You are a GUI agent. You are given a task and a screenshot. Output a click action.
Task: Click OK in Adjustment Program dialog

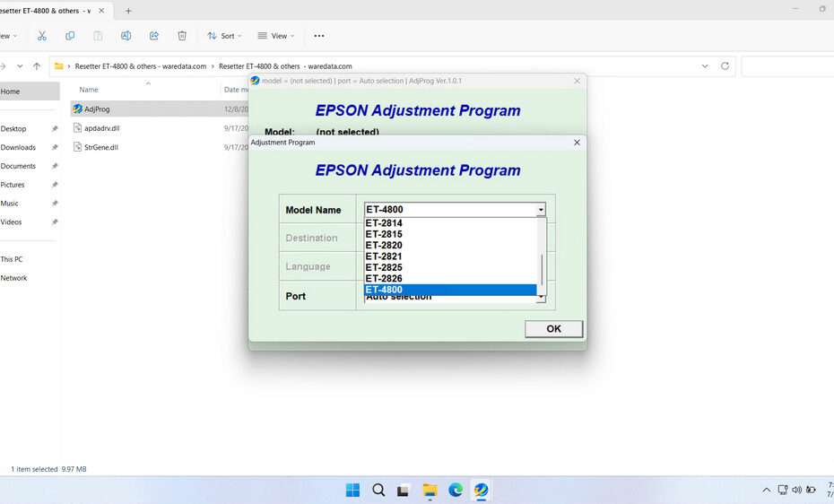pos(553,328)
